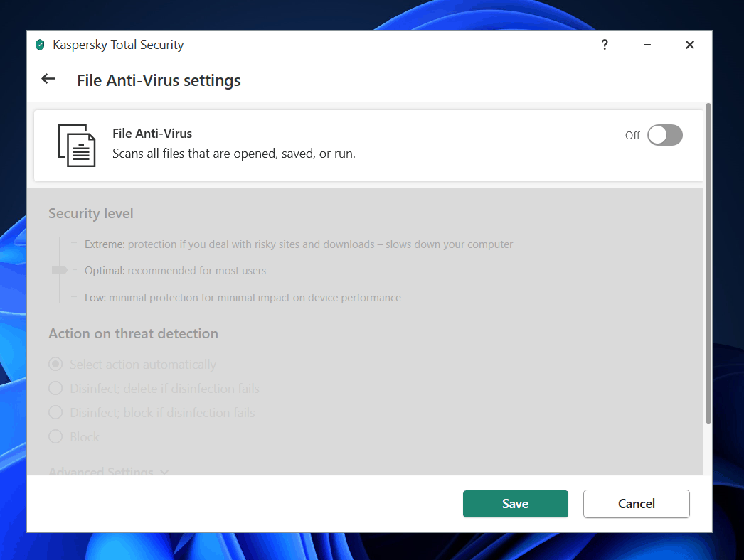Click the File Anti-Virus documents icon
Image resolution: width=744 pixels, height=560 pixels.
coord(76,145)
